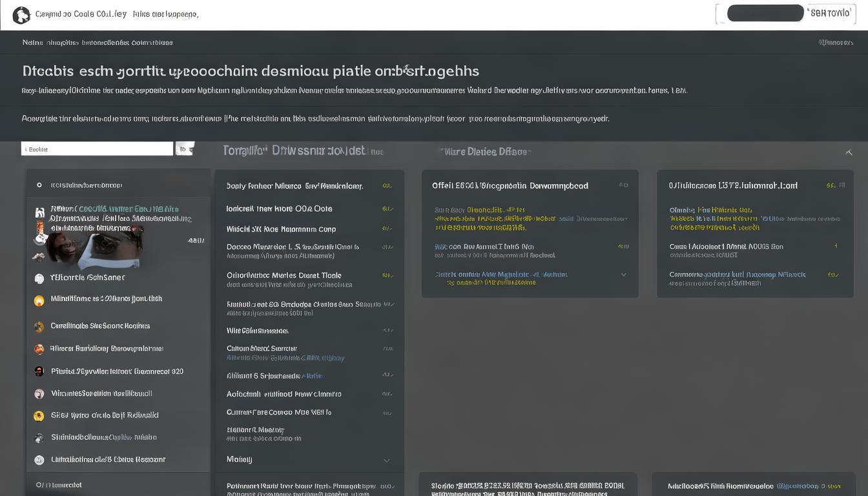Image resolution: width=868 pixels, height=496 pixels.
Task: Switch to the 'Wiare Dlaties' tab
Action: click(x=485, y=152)
